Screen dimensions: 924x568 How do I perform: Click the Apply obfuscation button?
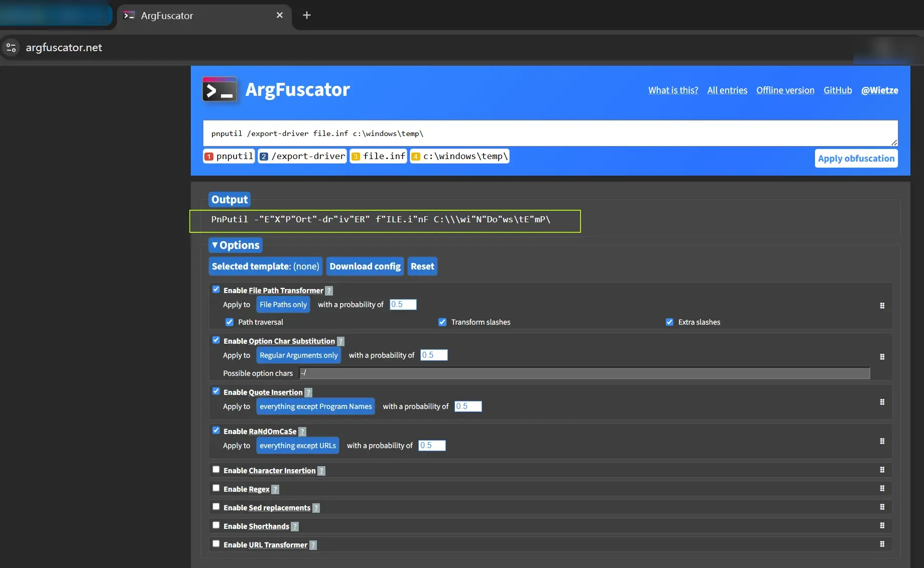(856, 159)
